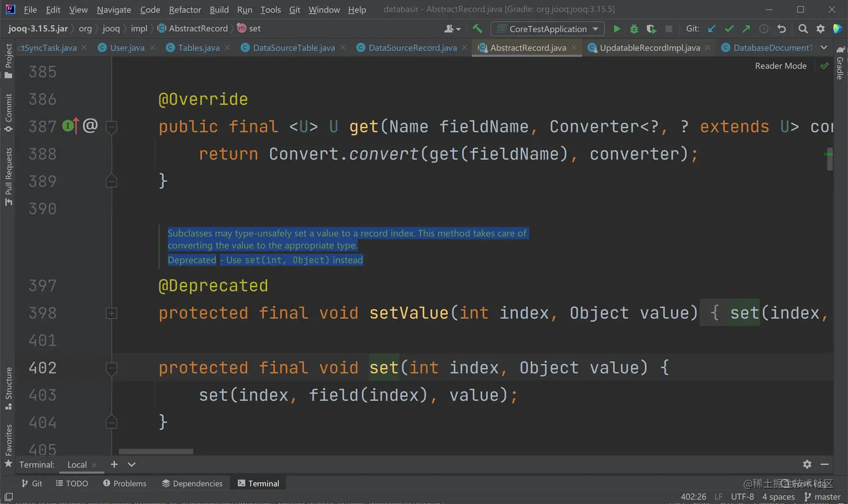Open the Refactor menu
848x504 pixels.
pyautogui.click(x=185, y=10)
